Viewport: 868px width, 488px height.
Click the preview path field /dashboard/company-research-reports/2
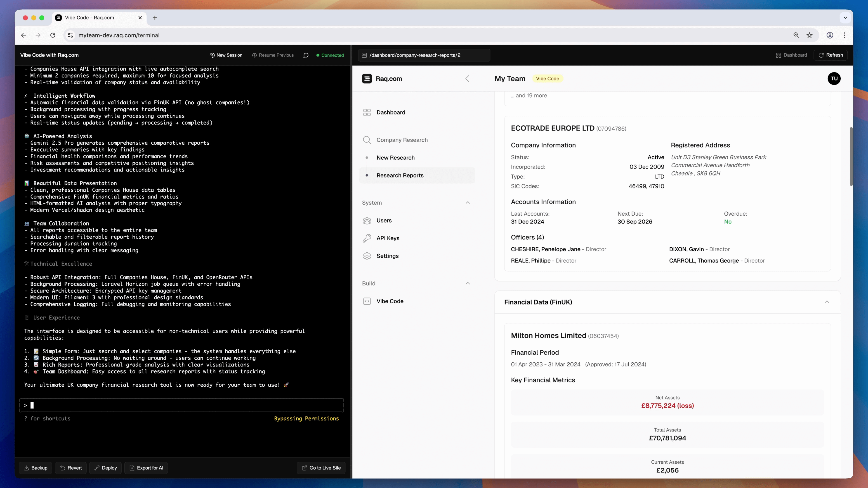click(x=424, y=55)
